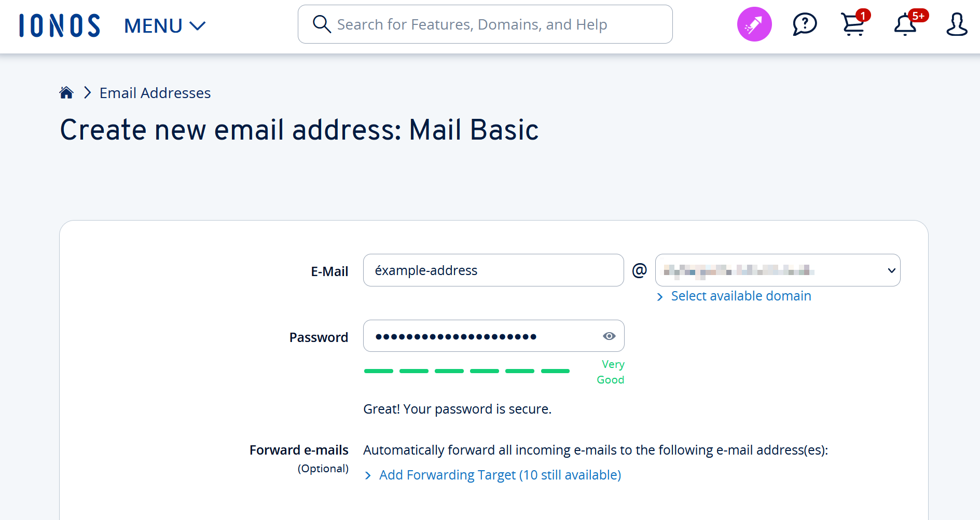Click the IONOS logo
The height and width of the screenshot is (520, 980).
click(x=60, y=25)
